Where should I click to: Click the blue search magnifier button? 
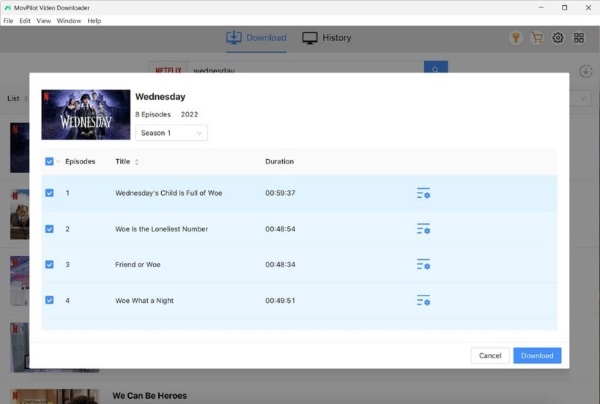(435, 70)
